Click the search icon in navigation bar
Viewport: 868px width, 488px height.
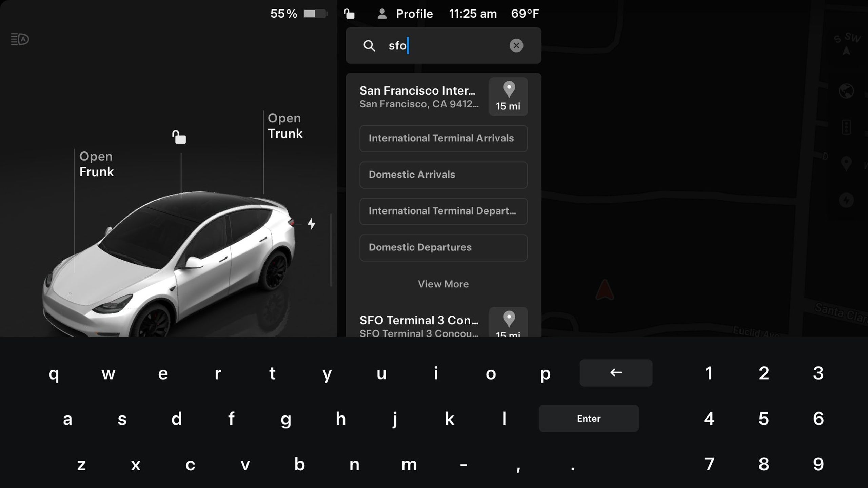(369, 46)
